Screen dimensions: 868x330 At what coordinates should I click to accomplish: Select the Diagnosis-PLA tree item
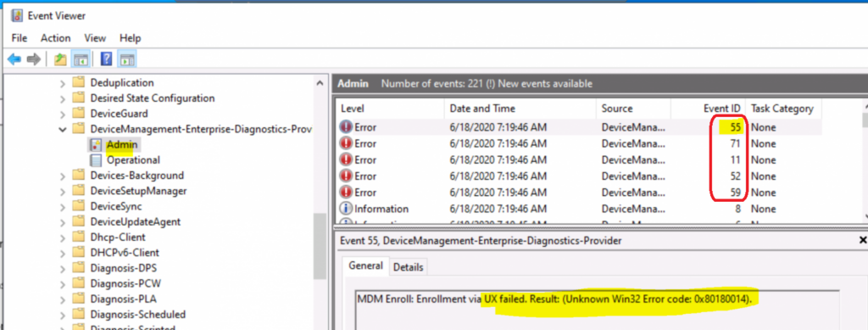point(123,299)
